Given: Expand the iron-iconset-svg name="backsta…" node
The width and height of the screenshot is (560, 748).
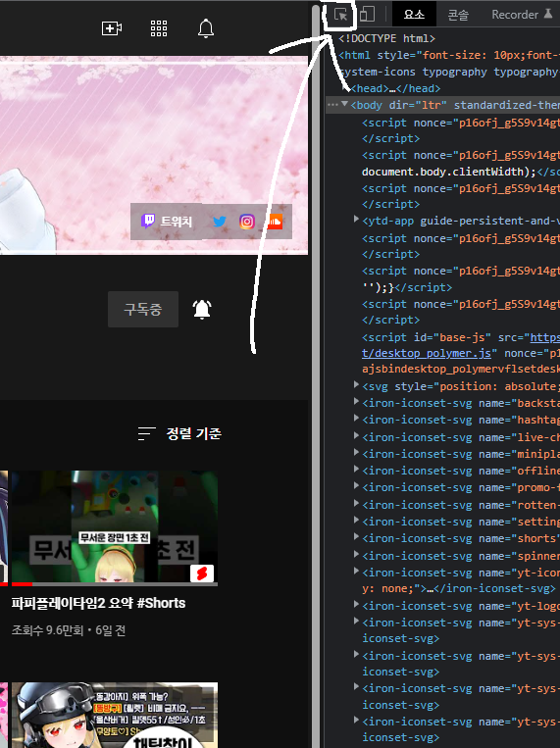Looking at the screenshot, I should (x=356, y=401).
